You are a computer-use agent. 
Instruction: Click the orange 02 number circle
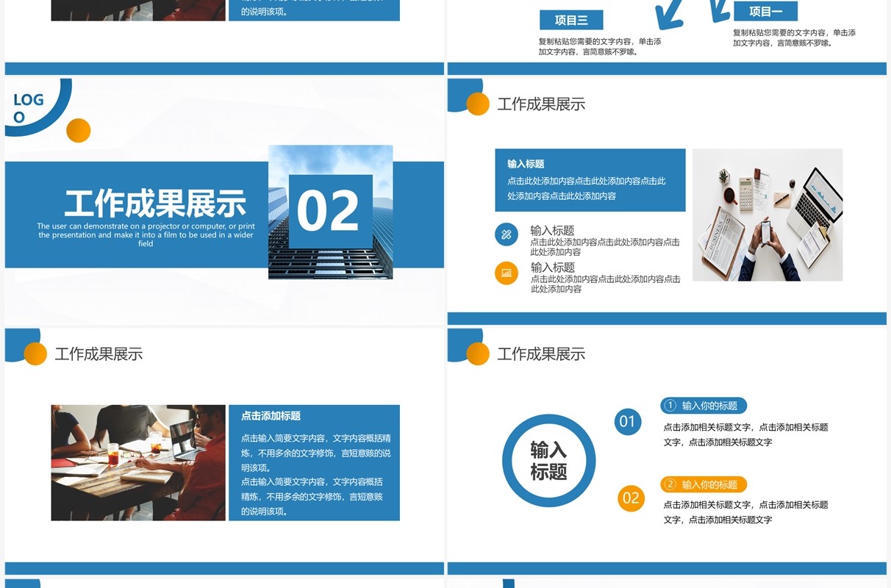click(x=631, y=498)
